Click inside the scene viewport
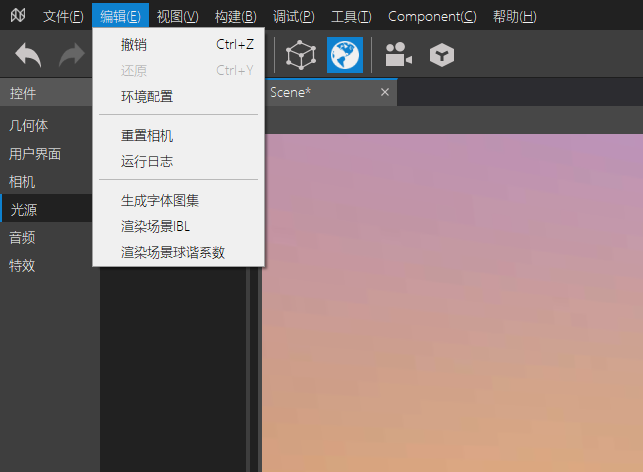 tap(452, 303)
